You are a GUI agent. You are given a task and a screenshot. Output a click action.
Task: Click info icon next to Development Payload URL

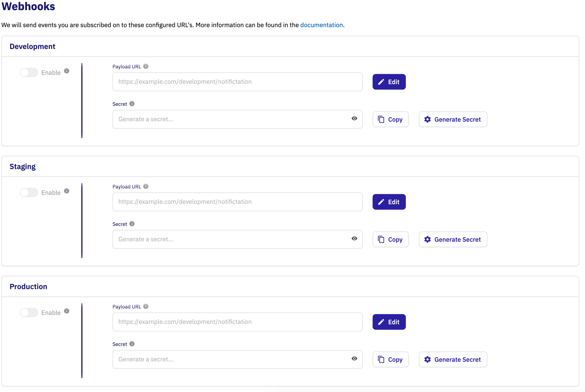point(146,66)
